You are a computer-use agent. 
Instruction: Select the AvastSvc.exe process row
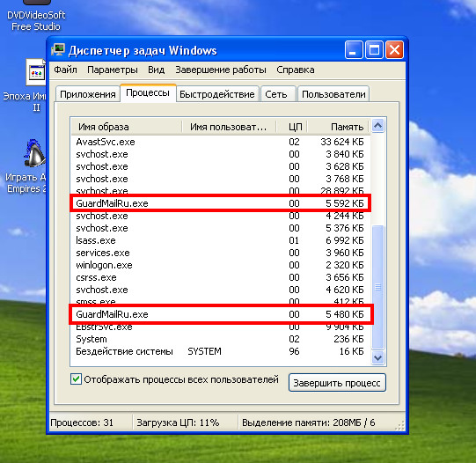221,142
